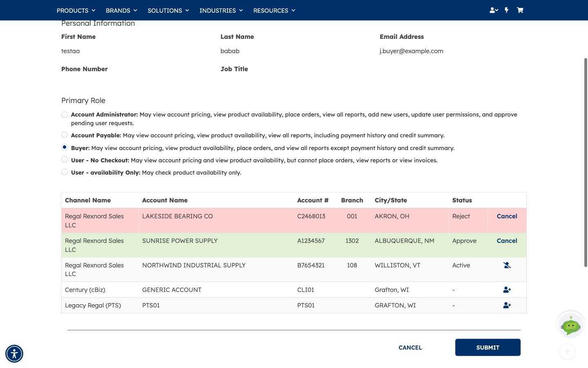Click the Reject status cell
Image resolution: width=588 pixels, height=368 pixels.
(x=461, y=216)
